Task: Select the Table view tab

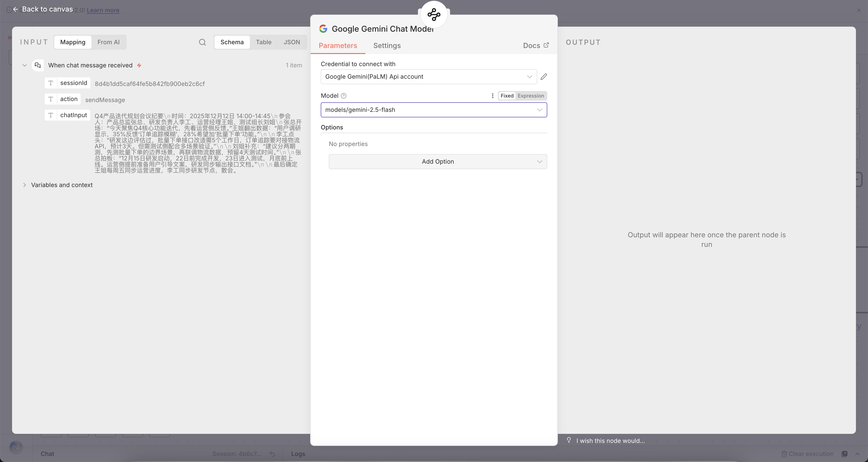Action: tap(263, 42)
